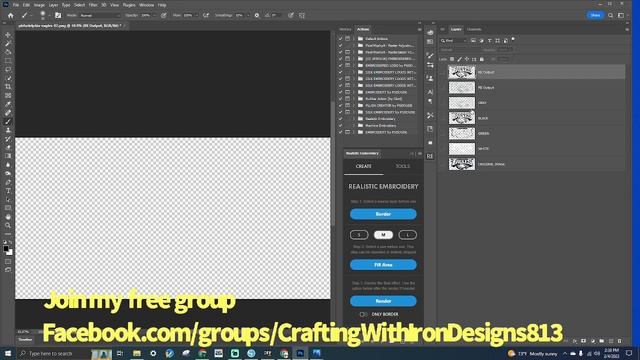Screen dimensions: 640x360
Task: Open the Actions panel menu icon
Action: pyautogui.click(x=420, y=29)
